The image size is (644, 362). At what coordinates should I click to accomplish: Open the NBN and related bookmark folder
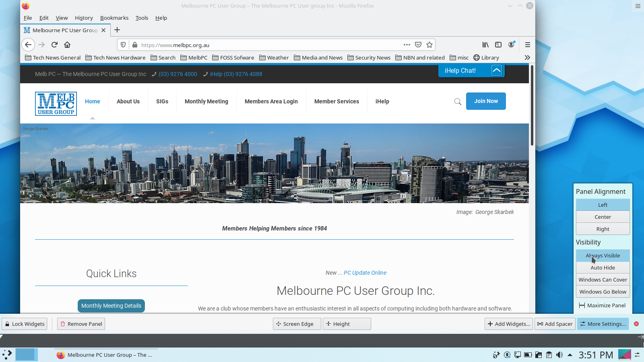(x=420, y=58)
